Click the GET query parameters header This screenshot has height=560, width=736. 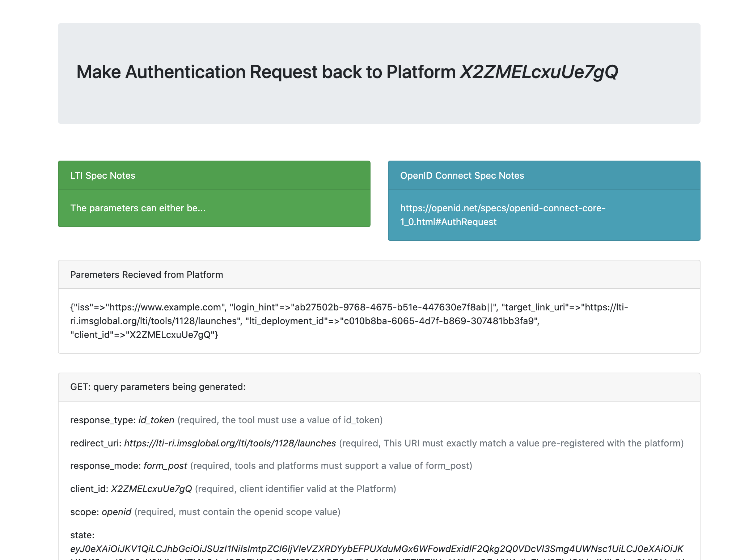(158, 387)
